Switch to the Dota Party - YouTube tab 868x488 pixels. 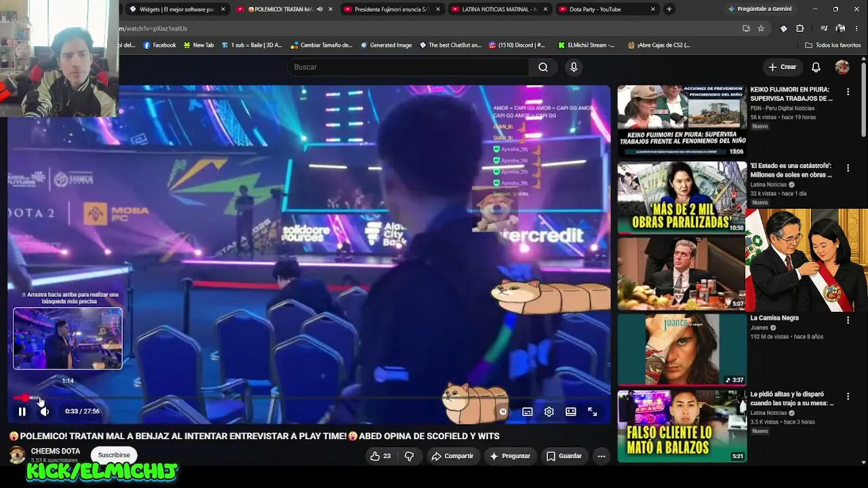(x=607, y=9)
